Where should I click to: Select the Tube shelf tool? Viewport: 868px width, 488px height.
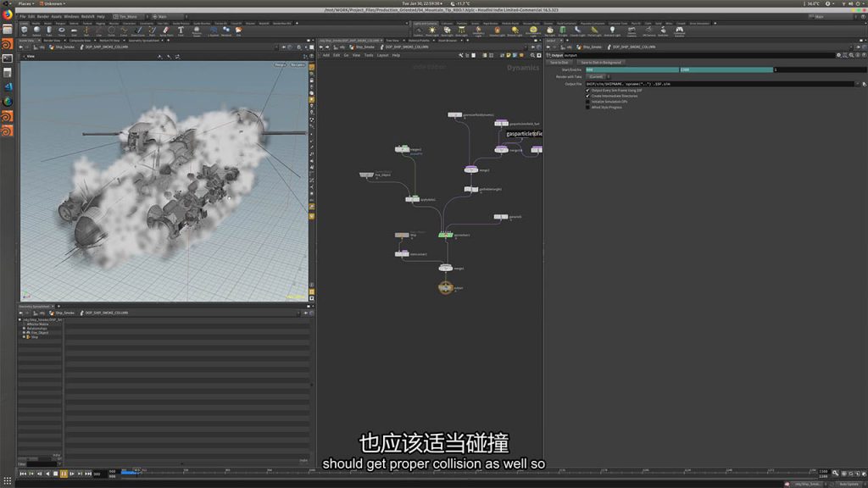48,31
